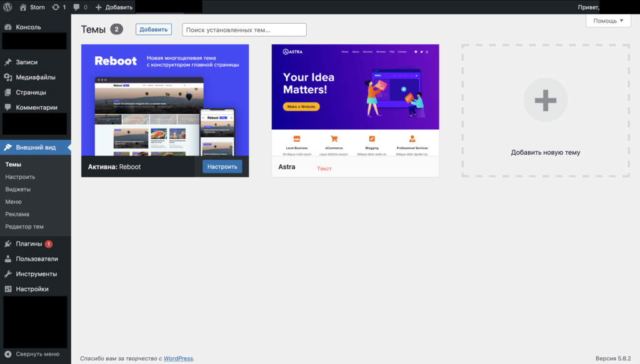Focus the installed themes search field

[x=244, y=30]
